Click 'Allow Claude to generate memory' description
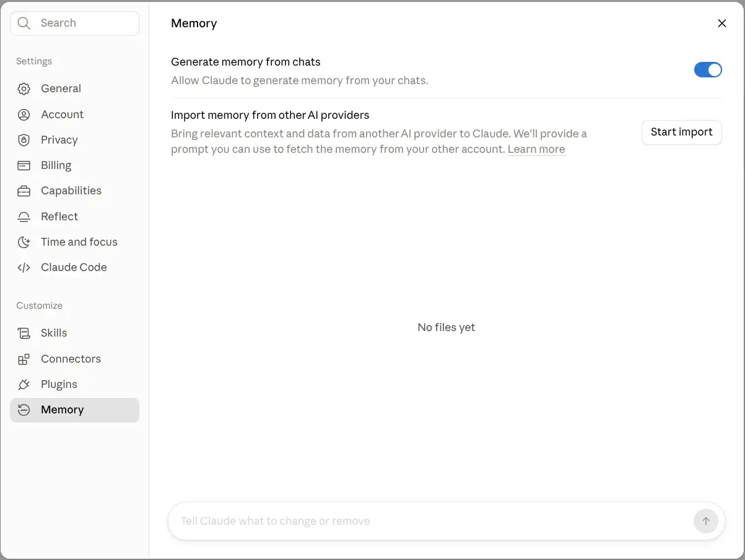The width and height of the screenshot is (745, 560). click(300, 80)
